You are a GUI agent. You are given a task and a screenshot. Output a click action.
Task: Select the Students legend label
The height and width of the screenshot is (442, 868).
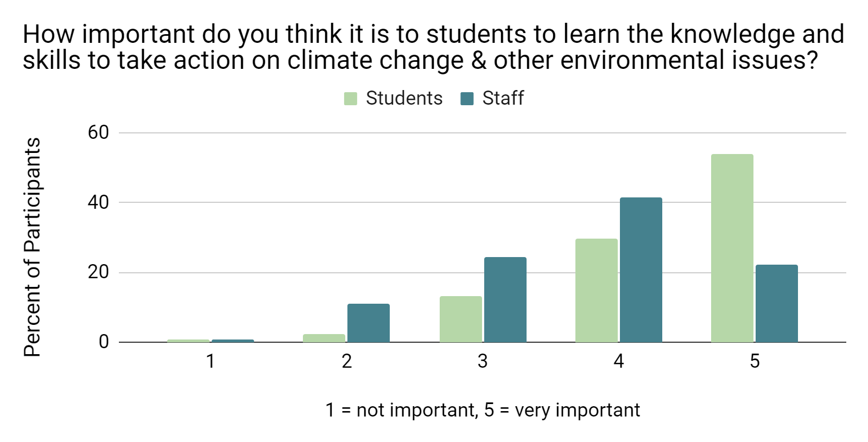[x=404, y=98]
